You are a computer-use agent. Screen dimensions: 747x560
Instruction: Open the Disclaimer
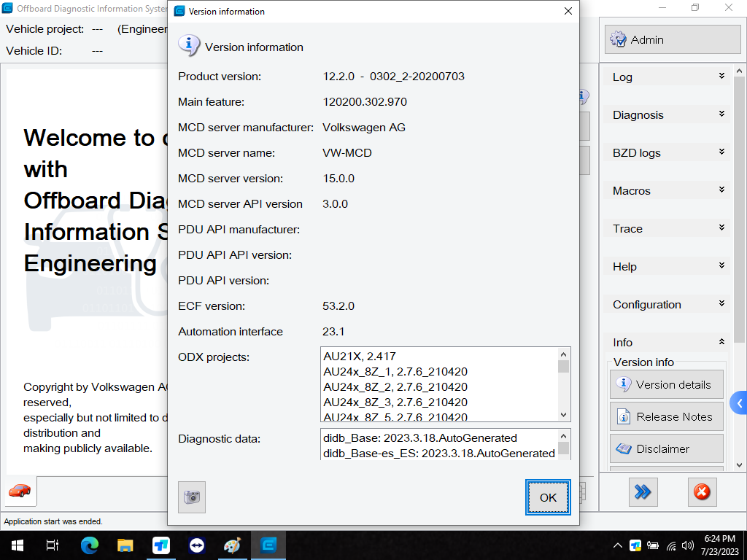[666, 449]
